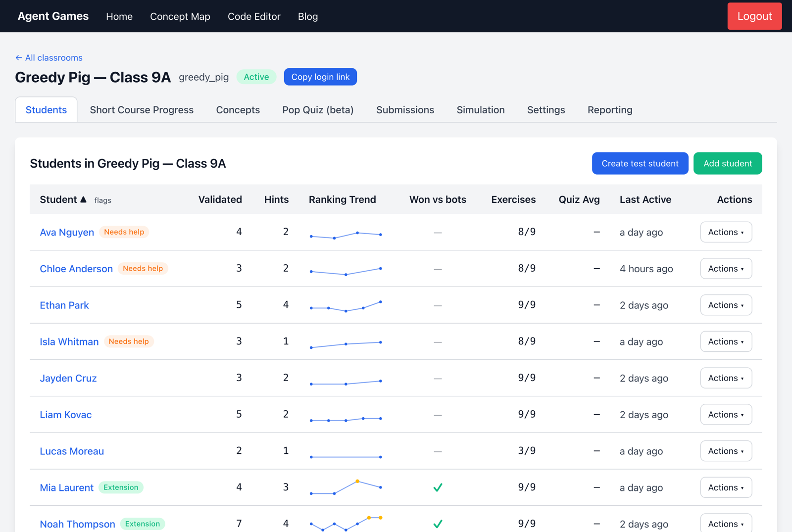Click the green checkmark in Noah Thompson's row

438,524
